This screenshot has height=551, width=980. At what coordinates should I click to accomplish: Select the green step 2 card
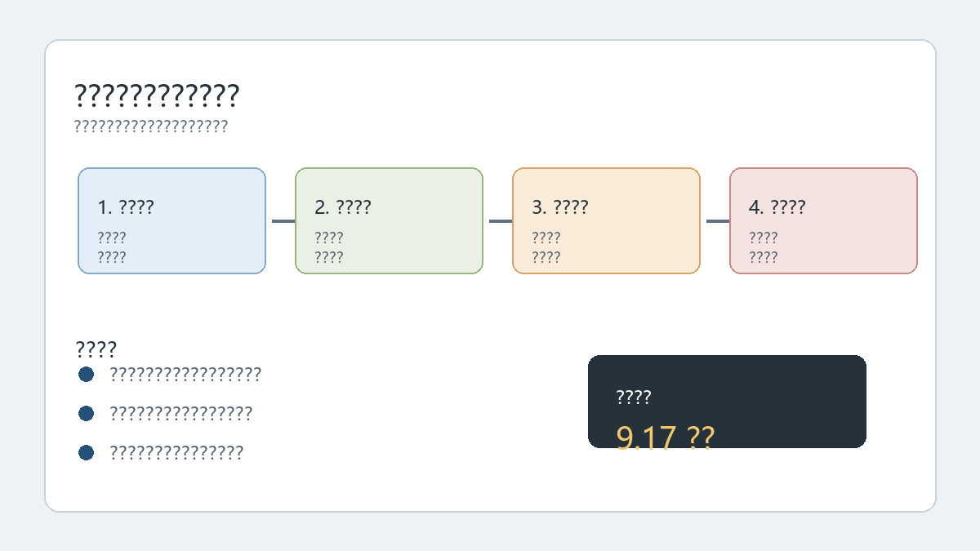(389, 220)
